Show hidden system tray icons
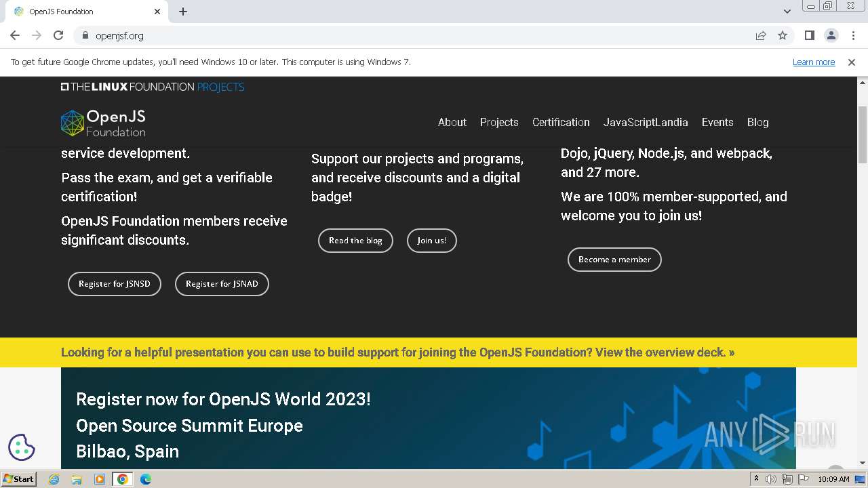The height and width of the screenshot is (488, 868). pos(756,479)
